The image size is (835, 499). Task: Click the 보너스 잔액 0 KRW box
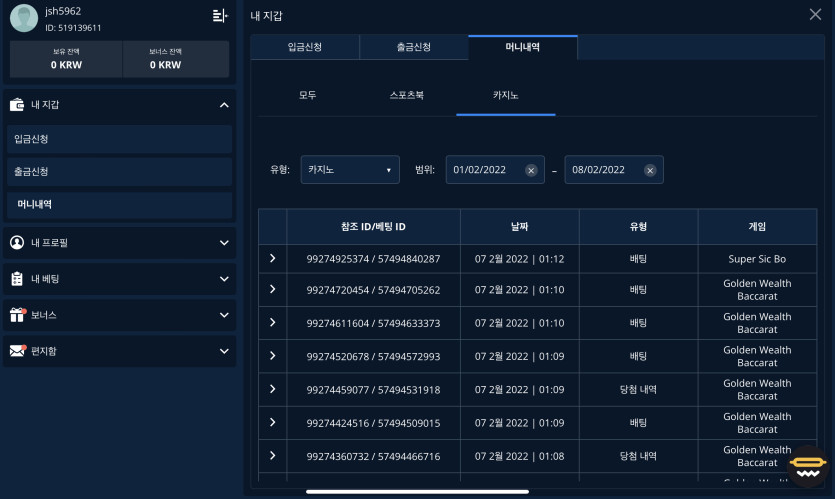(x=176, y=59)
